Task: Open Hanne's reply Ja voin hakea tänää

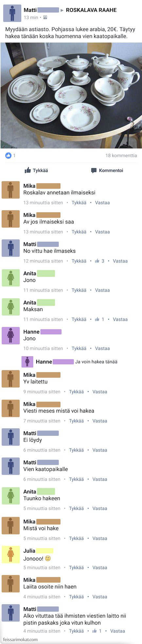Action: [96, 362]
